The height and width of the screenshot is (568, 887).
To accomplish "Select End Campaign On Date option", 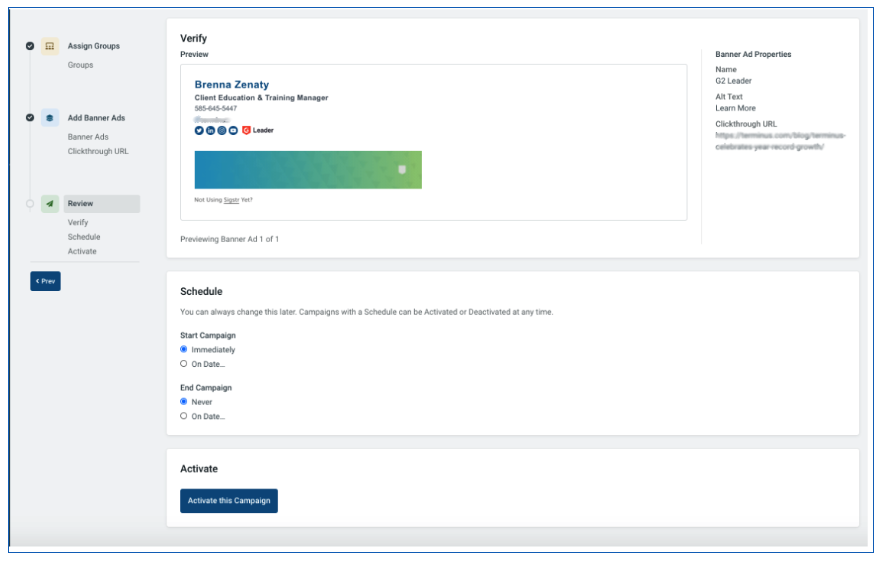I will [183, 416].
